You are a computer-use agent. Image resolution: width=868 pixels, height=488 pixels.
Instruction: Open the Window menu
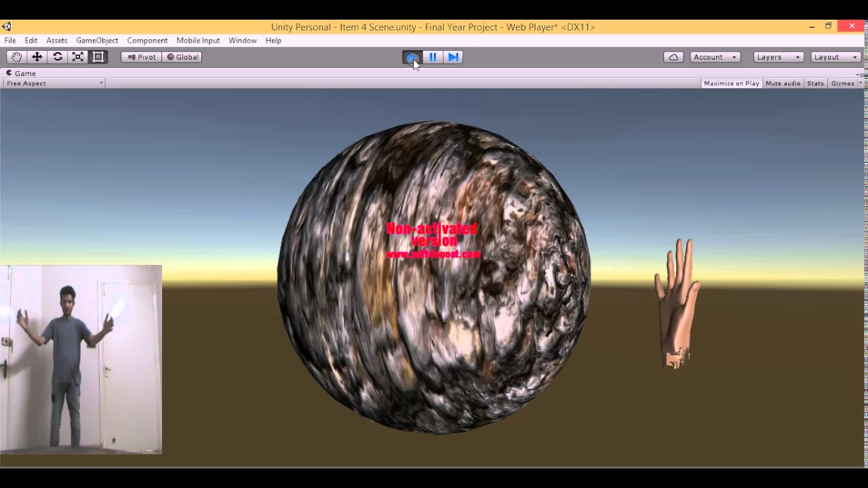(x=243, y=41)
